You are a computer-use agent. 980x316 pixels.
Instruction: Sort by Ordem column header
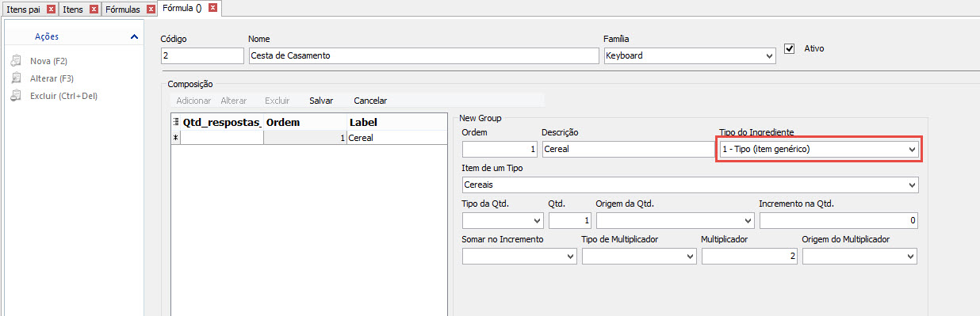[305, 123]
